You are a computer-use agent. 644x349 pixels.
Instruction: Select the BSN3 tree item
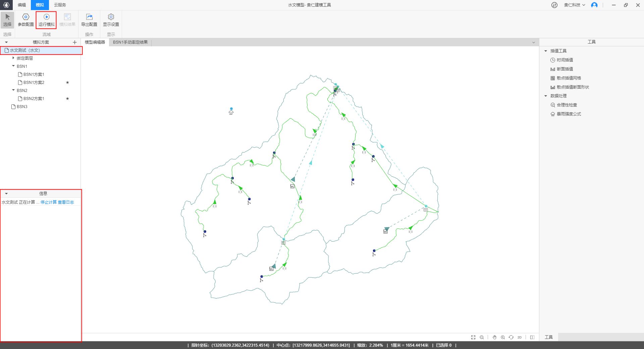22,107
